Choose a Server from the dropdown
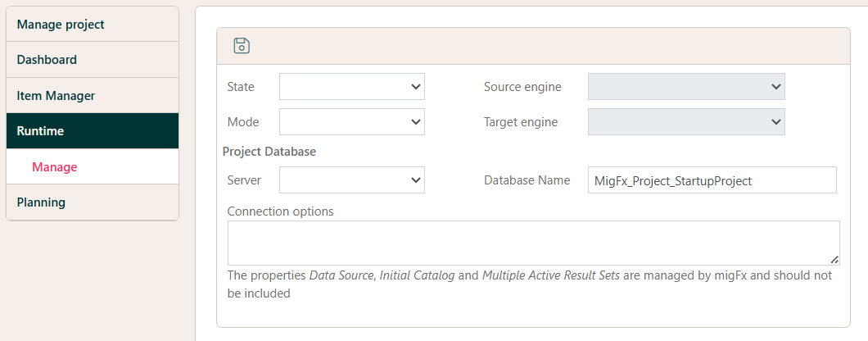The image size is (868, 341). [351, 180]
